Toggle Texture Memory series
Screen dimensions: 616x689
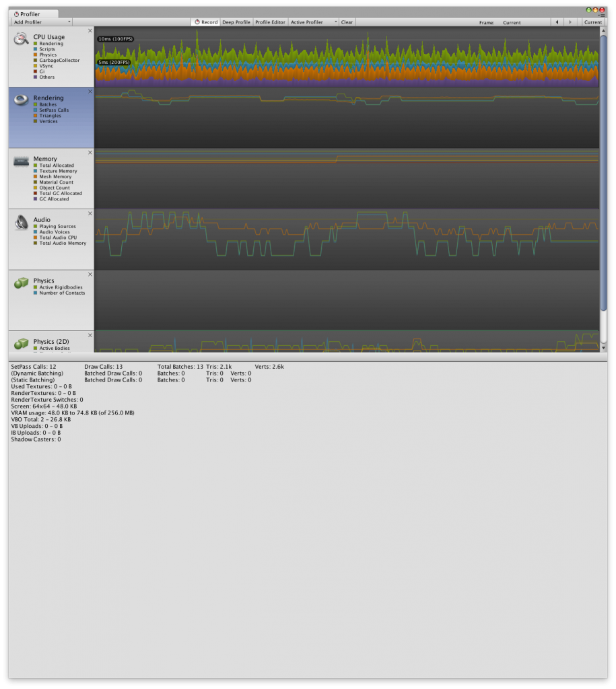(x=35, y=171)
